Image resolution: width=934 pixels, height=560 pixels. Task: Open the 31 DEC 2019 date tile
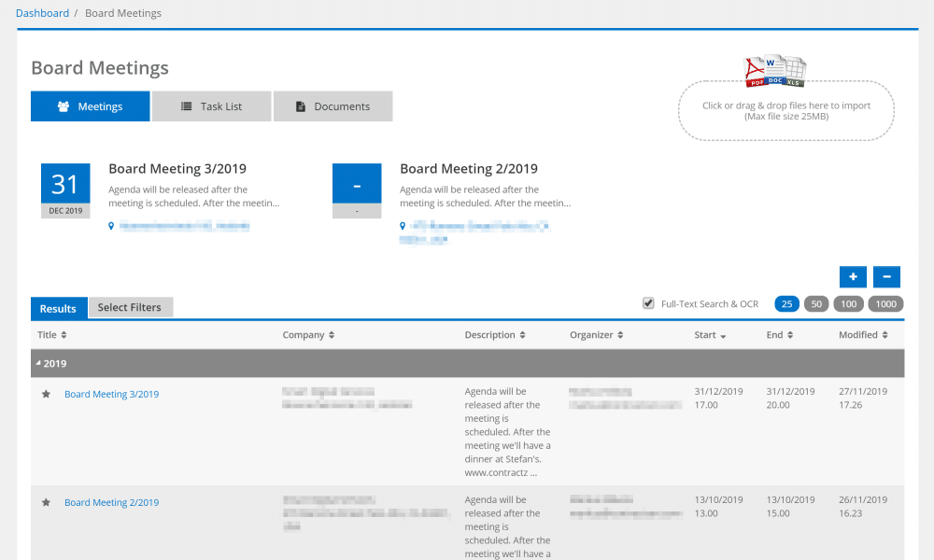pos(65,191)
